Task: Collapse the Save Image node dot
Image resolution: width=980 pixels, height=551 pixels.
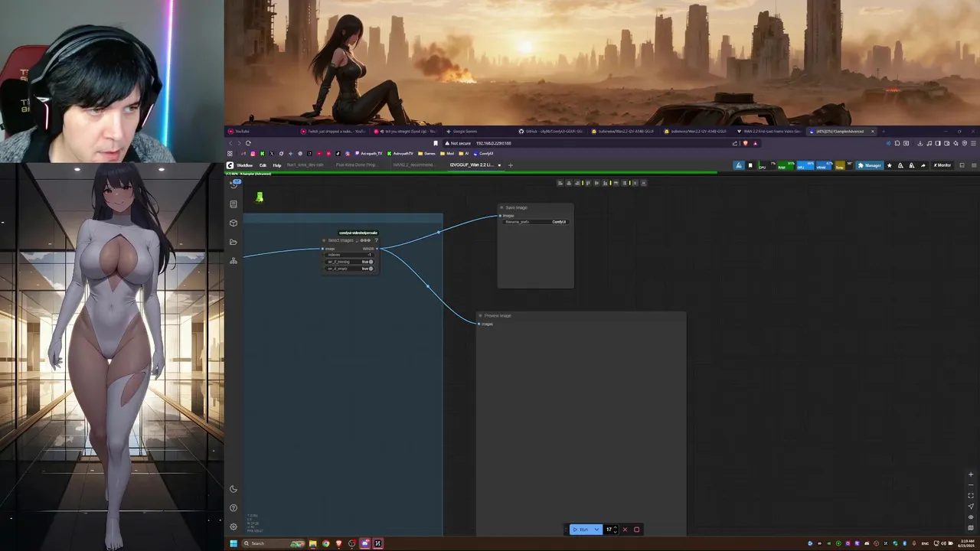Action: click(501, 207)
